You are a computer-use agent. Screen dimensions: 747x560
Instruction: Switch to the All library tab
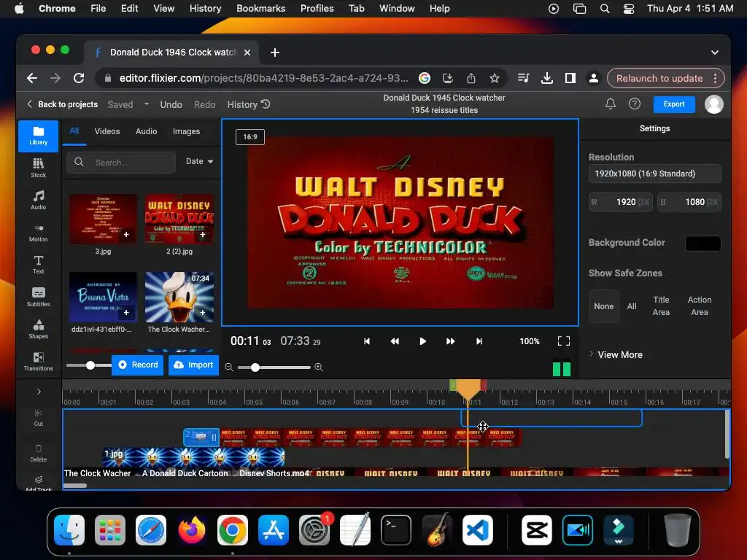[74, 131]
